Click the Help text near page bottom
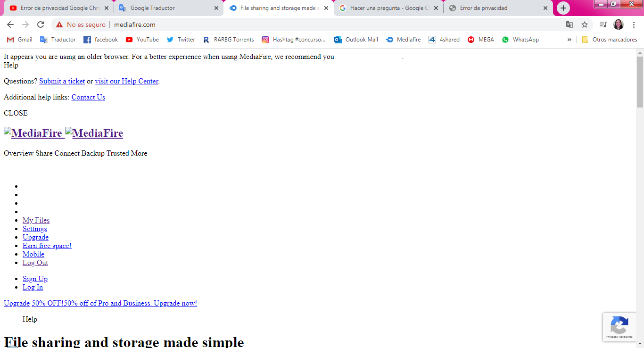 pos(30,319)
